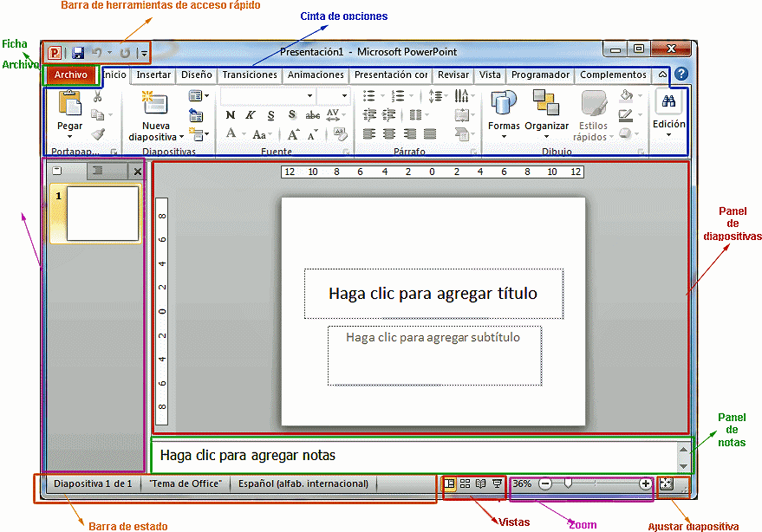Viewport: 762px width, 532px height.
Task: Click the Reset slide icon in Diapositivas
Action: pos(196,115)
